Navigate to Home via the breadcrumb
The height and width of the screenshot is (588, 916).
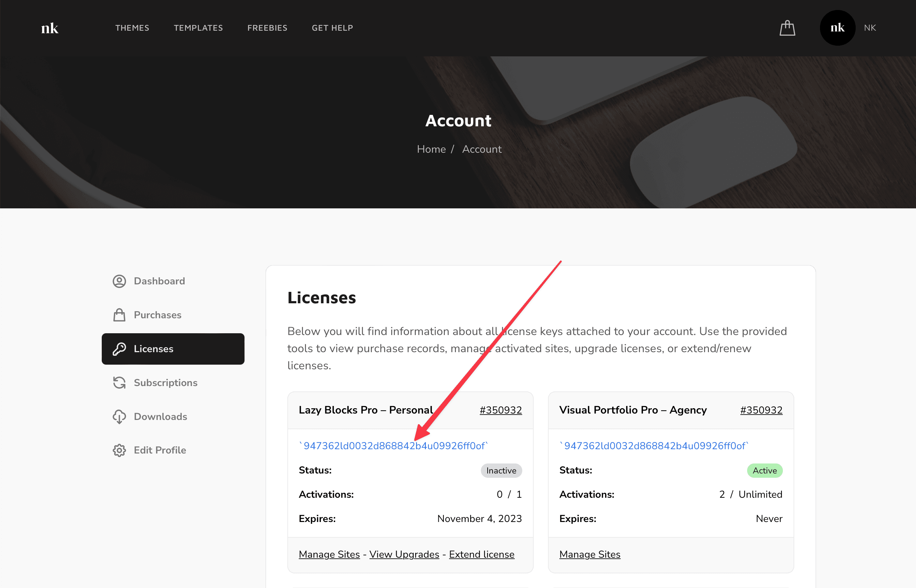(431, 149)
